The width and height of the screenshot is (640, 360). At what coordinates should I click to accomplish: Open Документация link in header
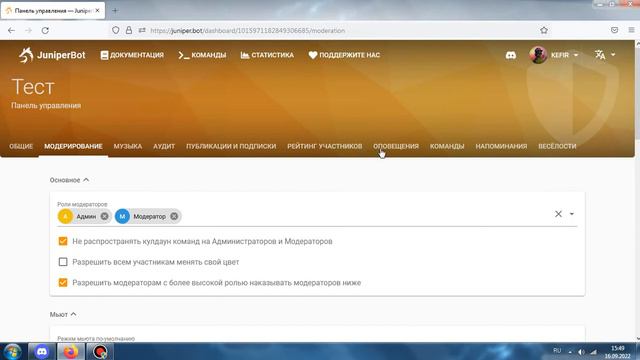click(x=132, y=55)
